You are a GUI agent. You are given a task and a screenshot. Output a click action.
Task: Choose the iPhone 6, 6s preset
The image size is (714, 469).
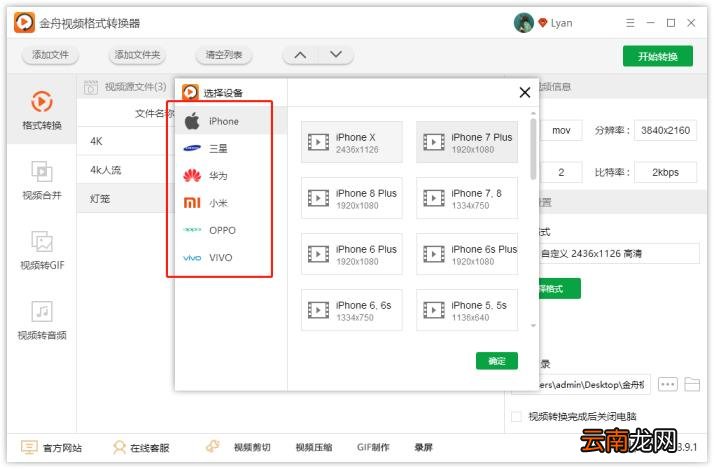click(x=352, y=310)
